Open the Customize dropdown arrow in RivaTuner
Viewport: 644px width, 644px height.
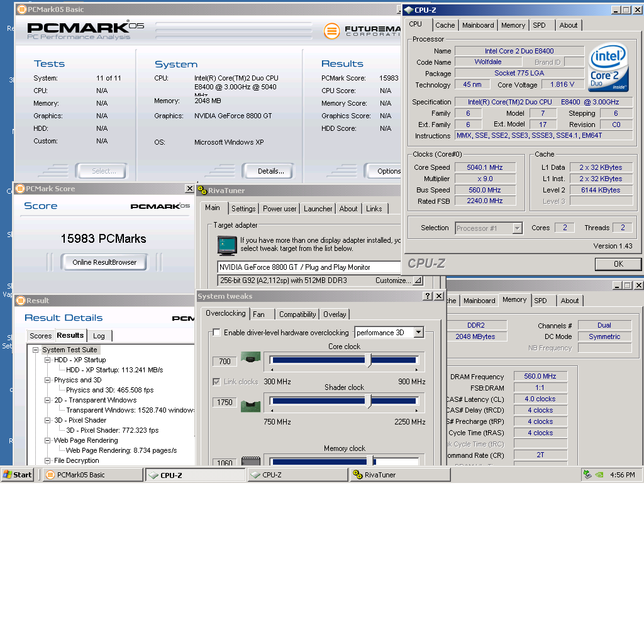[418, 280]
